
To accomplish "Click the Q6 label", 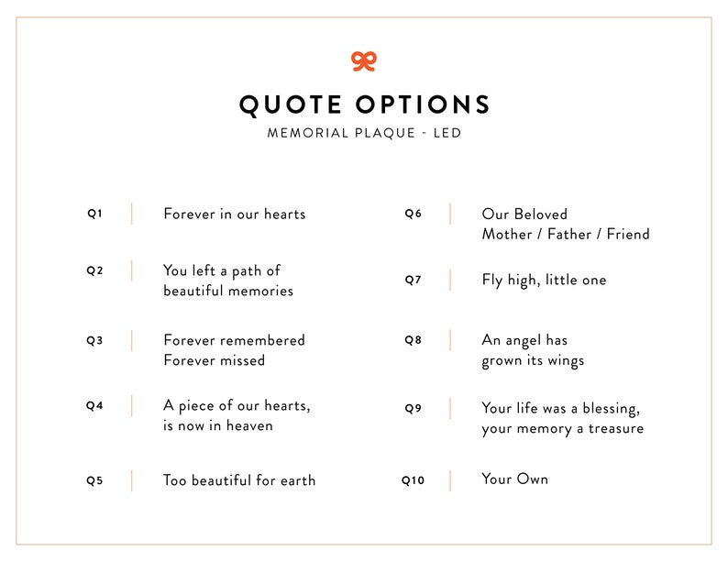I will [x=414, y=214].
